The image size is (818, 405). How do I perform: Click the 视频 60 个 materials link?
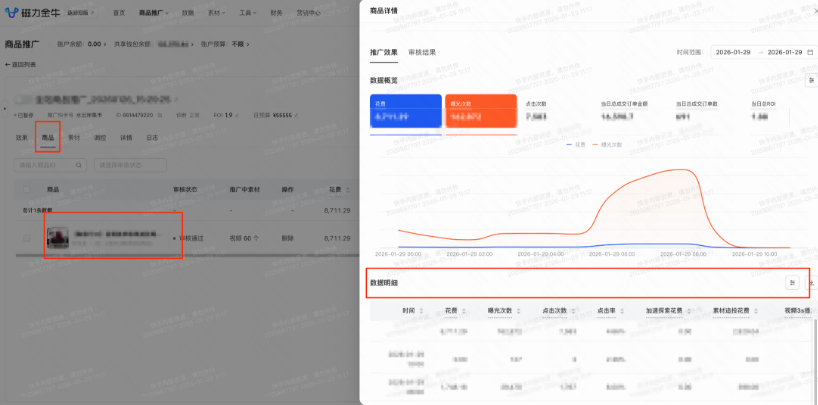tap(244, 238)
